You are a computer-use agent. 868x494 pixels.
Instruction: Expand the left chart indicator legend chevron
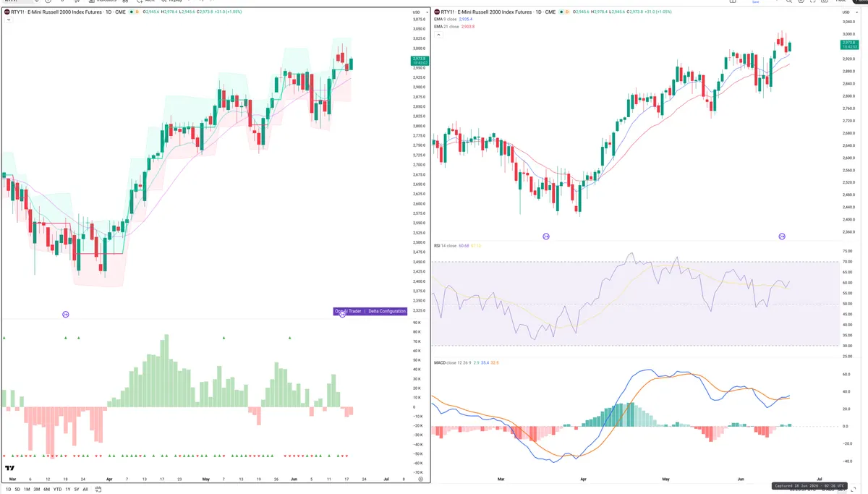tap(9, 20)
